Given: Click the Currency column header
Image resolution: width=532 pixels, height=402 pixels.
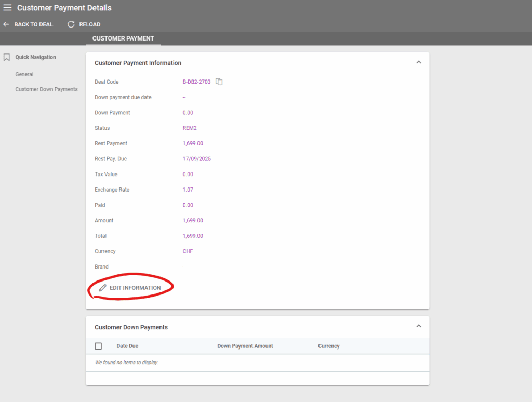Looking at the screenshot, I should (x=328, y=346).
